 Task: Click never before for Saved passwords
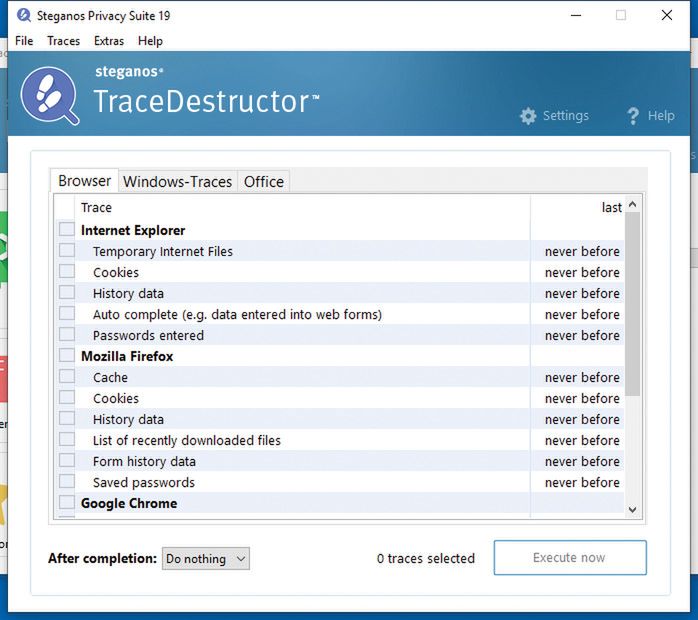pos(582,482)
